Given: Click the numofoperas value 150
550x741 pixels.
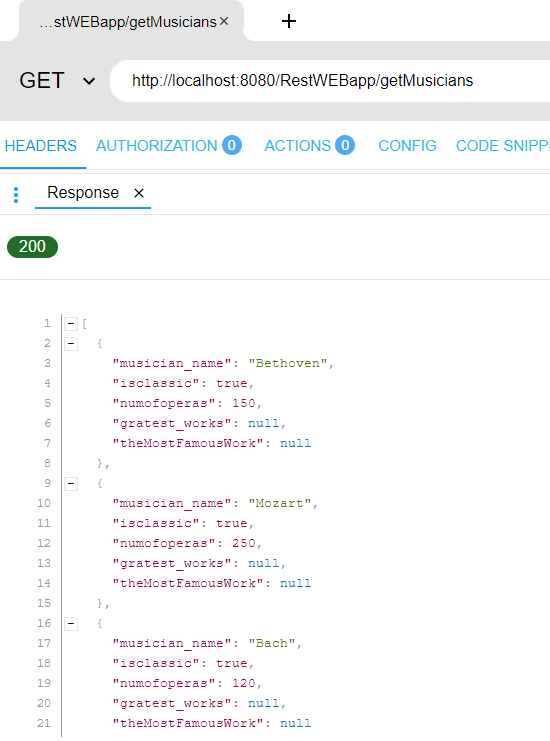Looking at the screenshot, I should [x=244, y=403].
